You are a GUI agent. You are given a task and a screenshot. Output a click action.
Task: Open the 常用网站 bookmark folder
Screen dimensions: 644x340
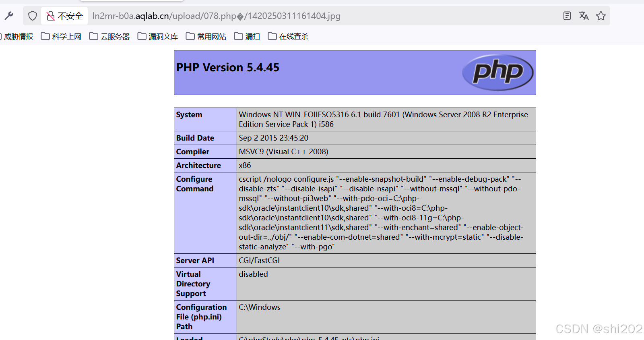point(206,36)
